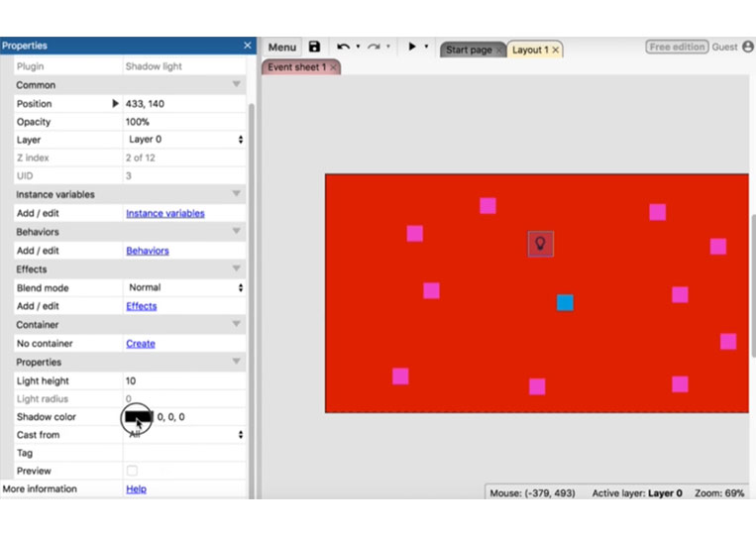Screen dimensions: 756x536
Task: Open the Effects link
Action: [142, 306]
